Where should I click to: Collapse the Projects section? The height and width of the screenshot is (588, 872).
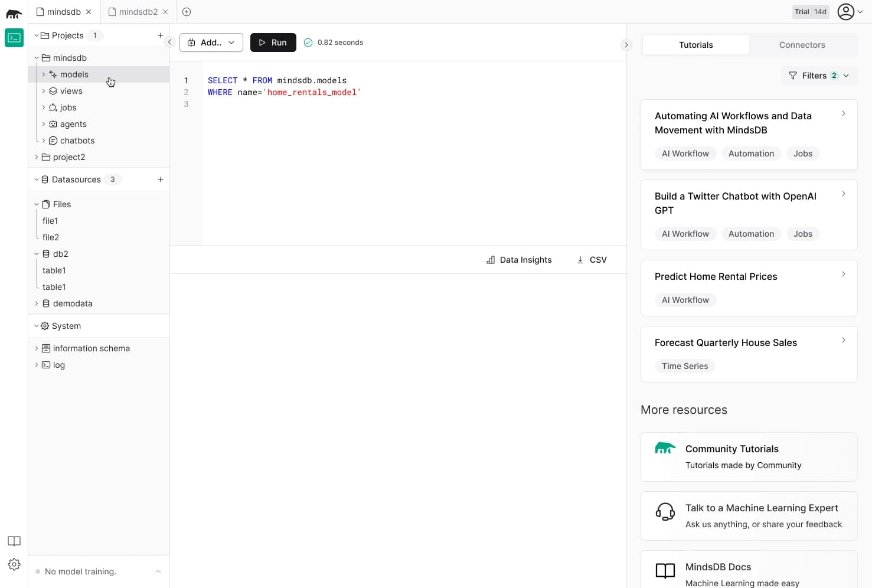(x=36, y=35)
